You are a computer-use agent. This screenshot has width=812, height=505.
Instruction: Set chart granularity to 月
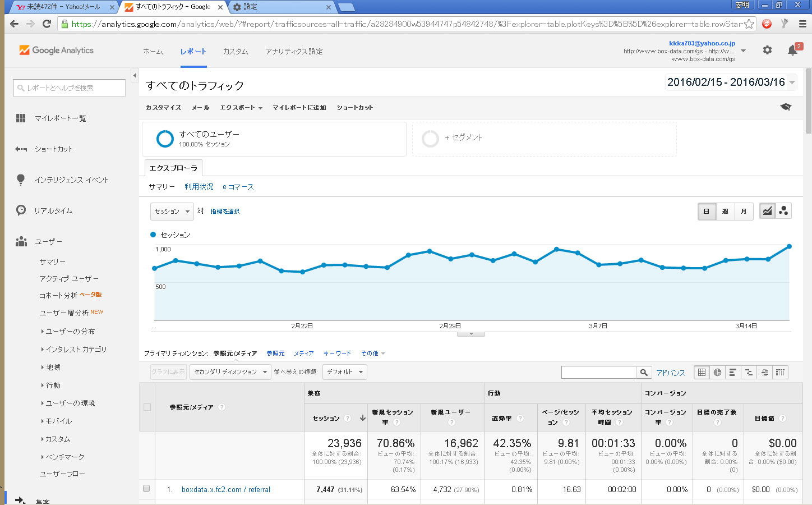[x=744, y=211]
